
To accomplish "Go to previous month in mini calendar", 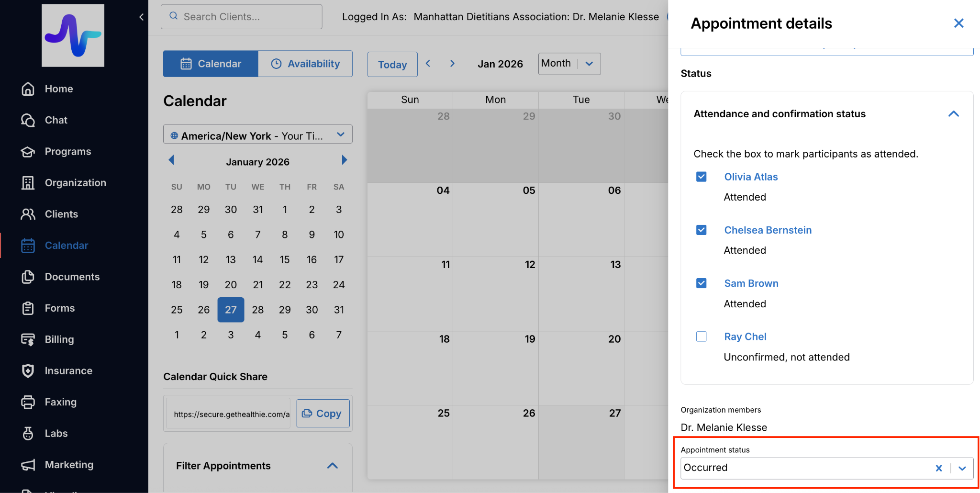I will (x=171, y=160).
